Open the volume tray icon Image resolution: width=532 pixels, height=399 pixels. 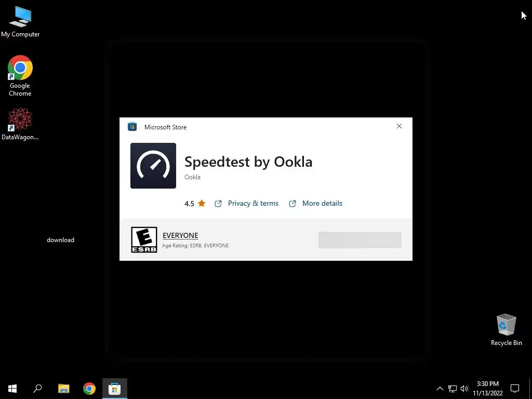464,389
